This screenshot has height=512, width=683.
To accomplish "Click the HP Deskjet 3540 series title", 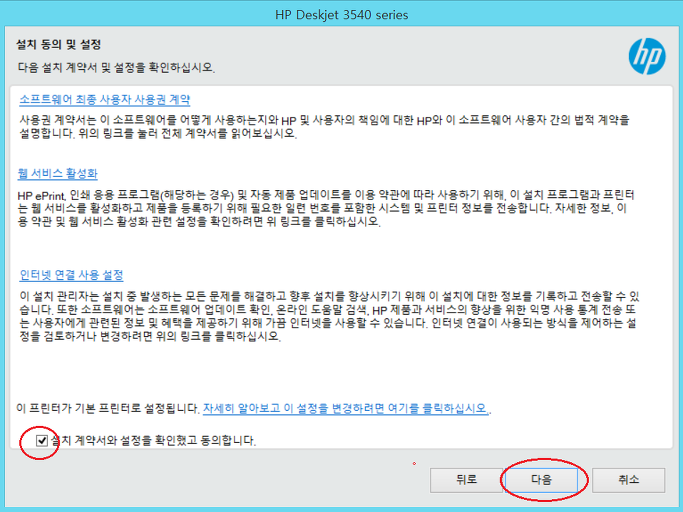I will tap(342, 15).
